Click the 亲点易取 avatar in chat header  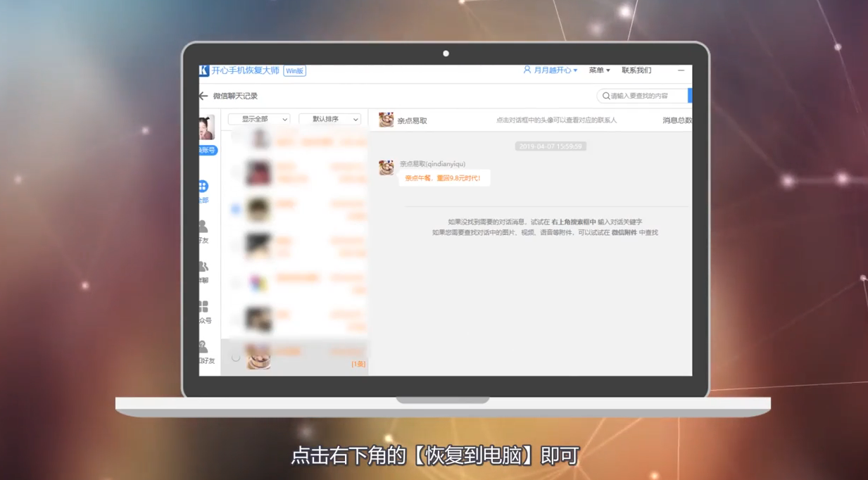point(386,120)
